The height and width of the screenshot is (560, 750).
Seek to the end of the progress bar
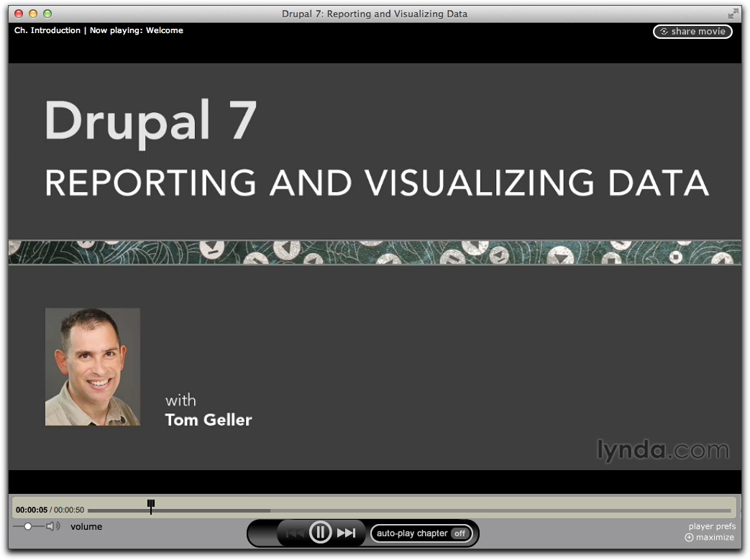(x=729, y=510)
